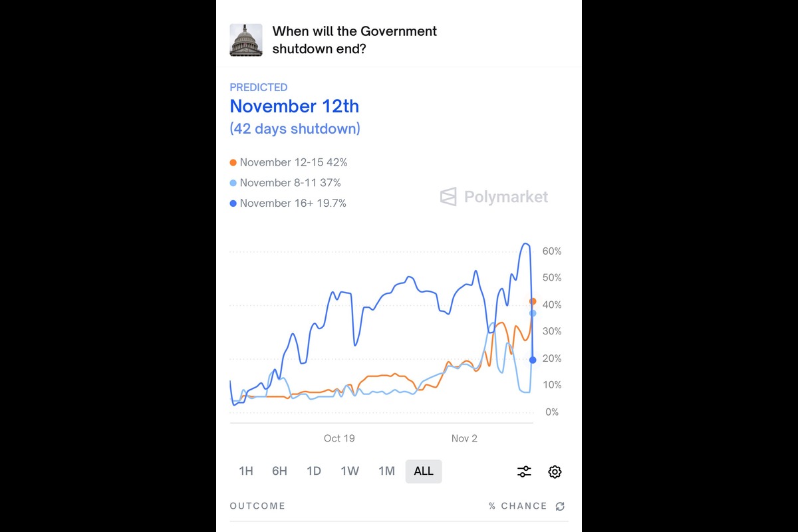Switch to the 1W time range tab
Viewport: 798px width, 532px height.
click(x=349, y=471)
